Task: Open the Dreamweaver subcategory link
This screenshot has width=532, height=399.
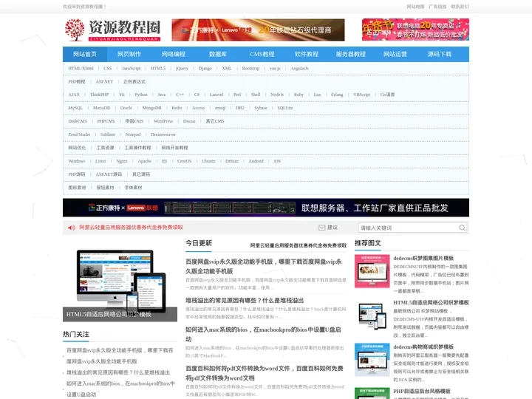Action: 163,134
